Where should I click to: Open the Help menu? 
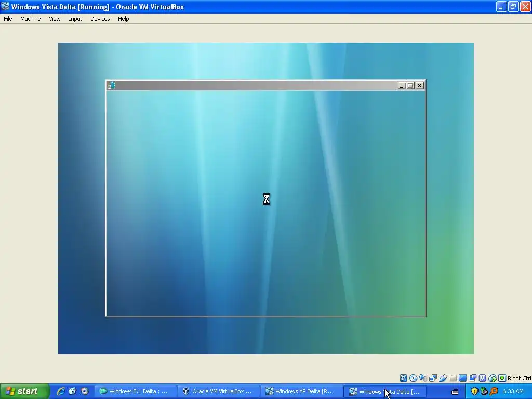coord(124,19)
